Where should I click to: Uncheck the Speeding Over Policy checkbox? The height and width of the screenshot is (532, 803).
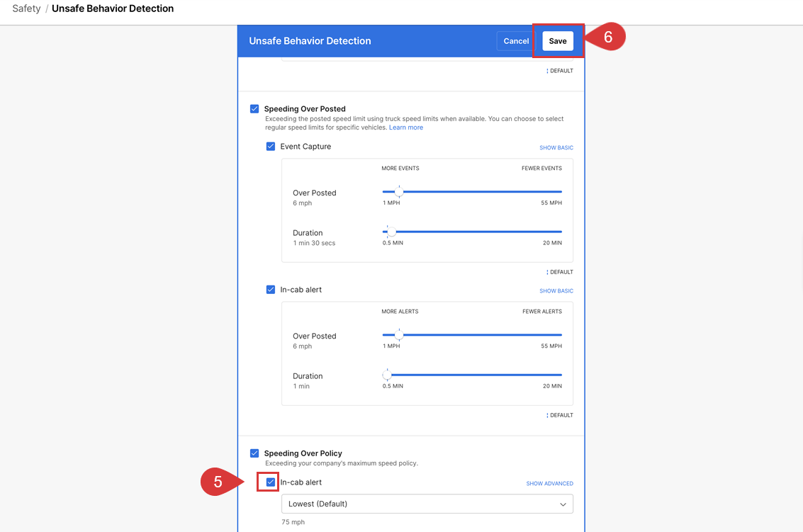(x=254, y=453)
